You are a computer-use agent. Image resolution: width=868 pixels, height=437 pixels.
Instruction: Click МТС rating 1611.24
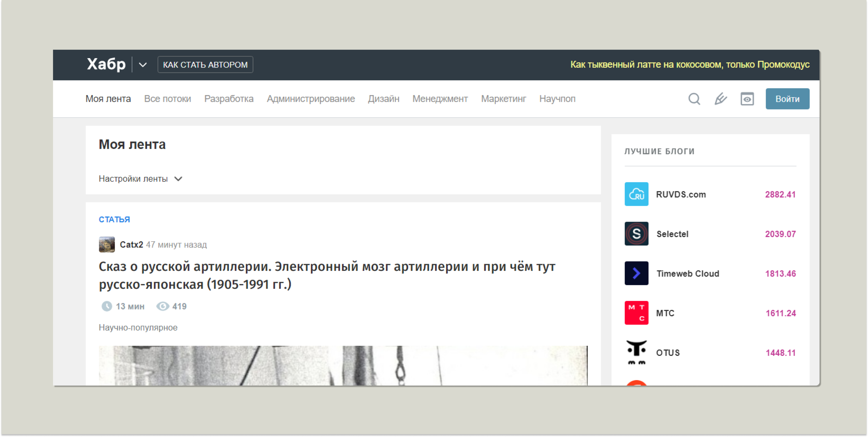[781, 313]
